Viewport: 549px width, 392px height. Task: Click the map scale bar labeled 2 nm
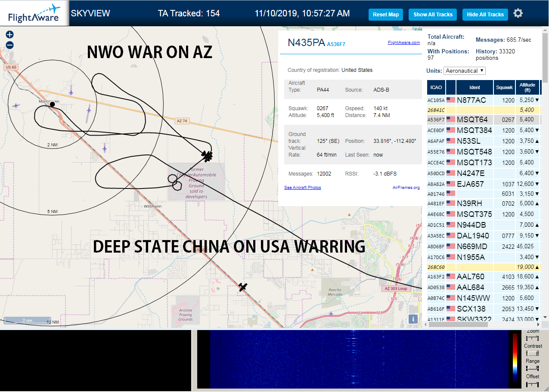[27, 321]
